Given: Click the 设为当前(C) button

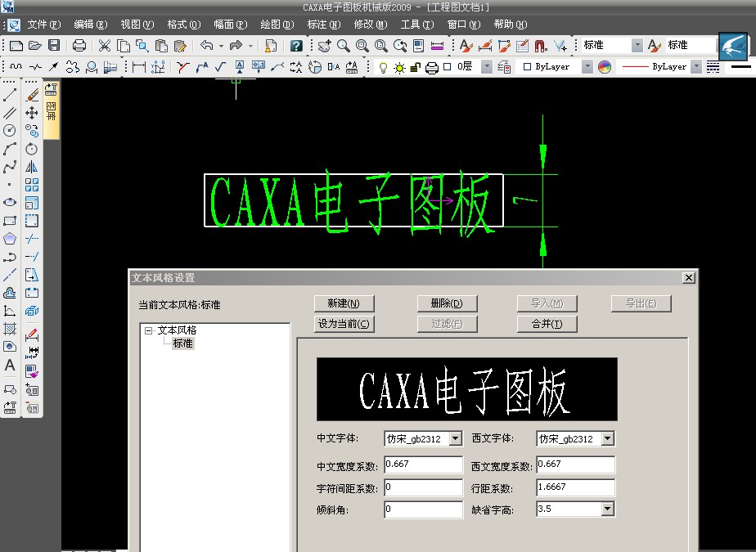Looking at the screenshot, I should click(x=344, y=324).
